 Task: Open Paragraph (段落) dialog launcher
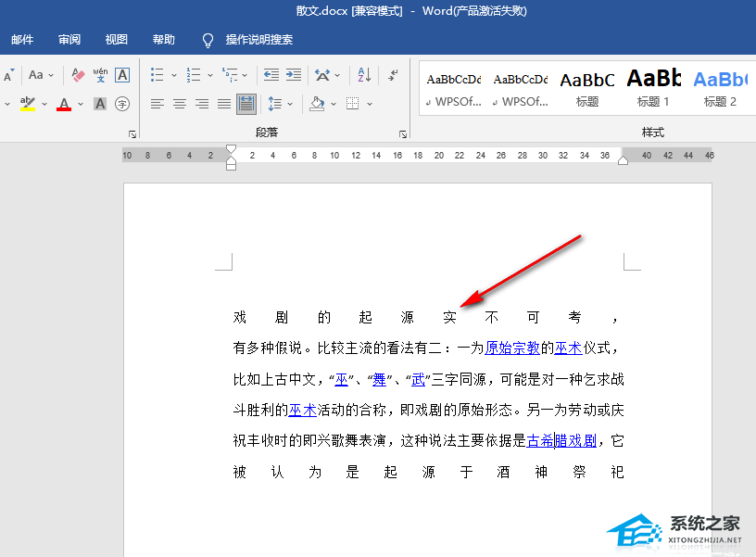click(x=403, y=134)
